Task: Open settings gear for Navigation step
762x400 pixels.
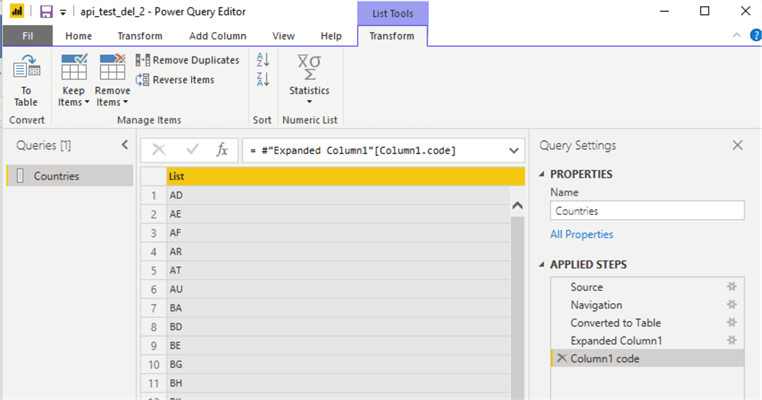Action: (731, 305)
